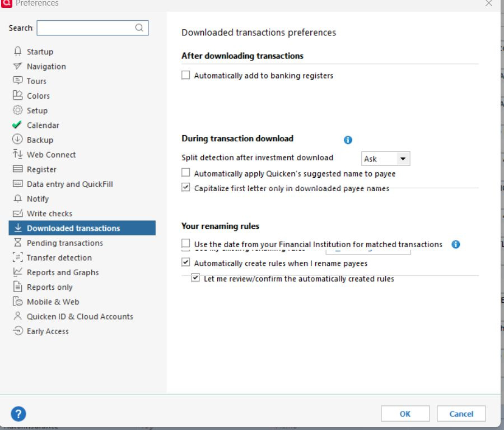Click the blue help question mark icon
This screenshot has height=430, width=504.
[18, 414]
